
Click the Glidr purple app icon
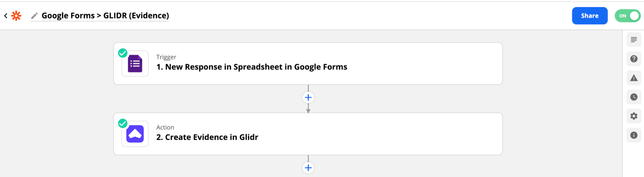pyautogui.click(x=135, y=134)
